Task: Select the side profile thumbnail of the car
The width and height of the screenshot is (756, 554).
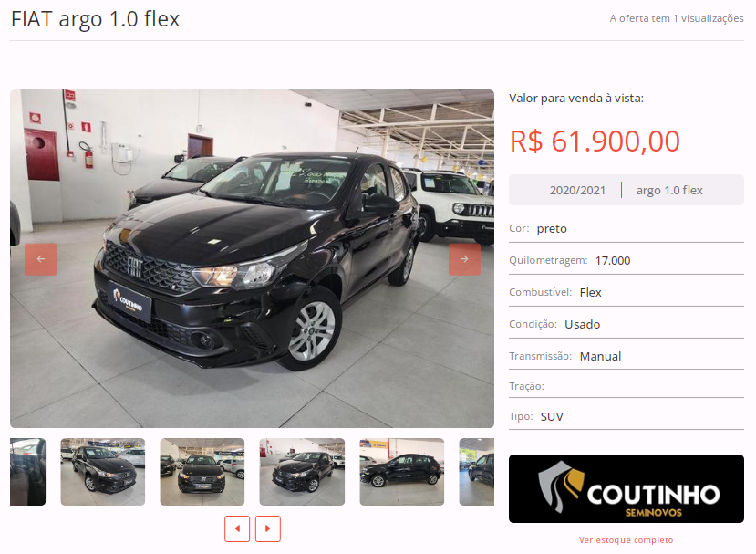Action: click(401, 472)
